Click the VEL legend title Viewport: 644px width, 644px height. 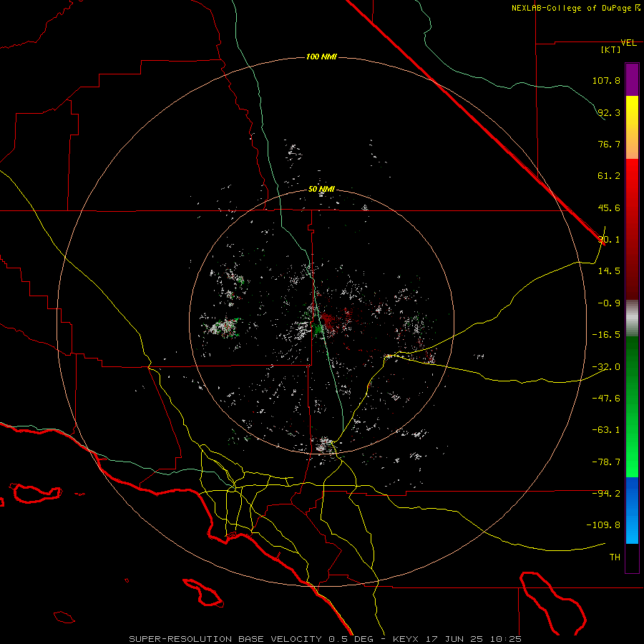pyautogui.click(x=628, y=43)
